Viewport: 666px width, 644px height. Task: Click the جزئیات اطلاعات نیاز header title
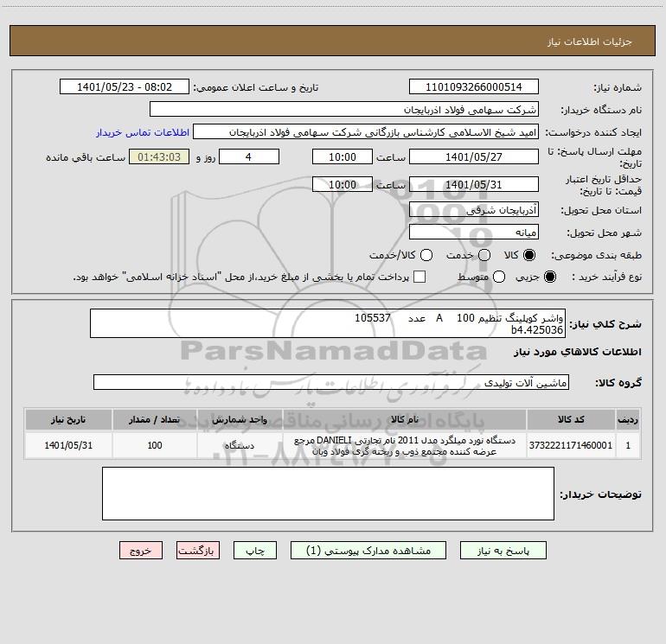[589, 41]
